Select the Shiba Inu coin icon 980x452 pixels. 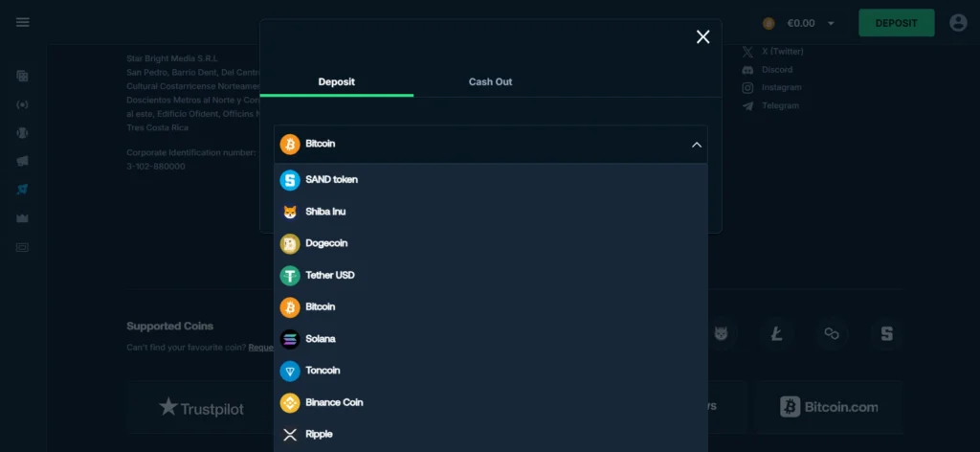(290, 212)
